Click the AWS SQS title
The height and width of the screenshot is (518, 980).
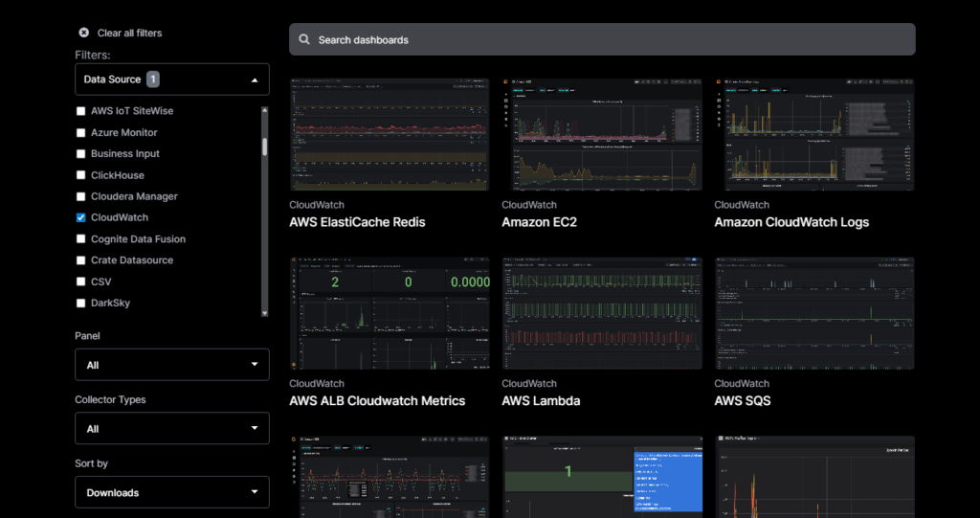(743, 401)
